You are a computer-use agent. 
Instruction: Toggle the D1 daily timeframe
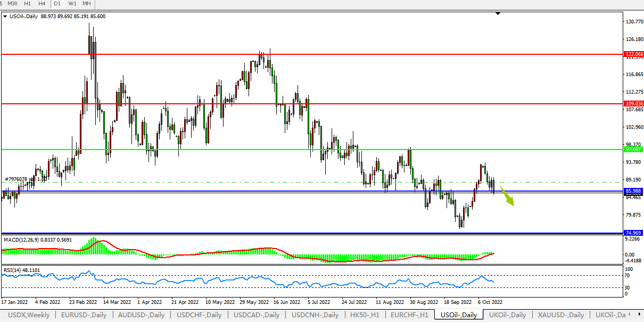click(x=57, y=4)
